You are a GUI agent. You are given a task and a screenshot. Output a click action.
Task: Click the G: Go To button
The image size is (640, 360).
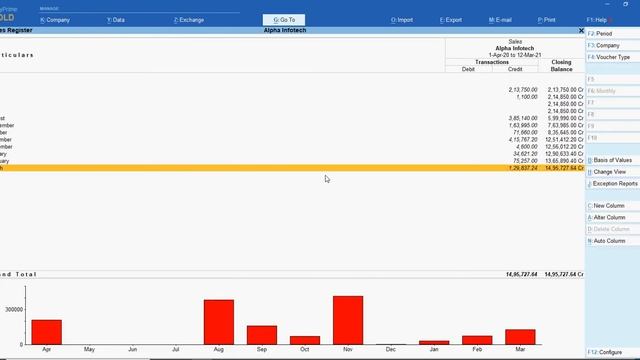(284, 20)
